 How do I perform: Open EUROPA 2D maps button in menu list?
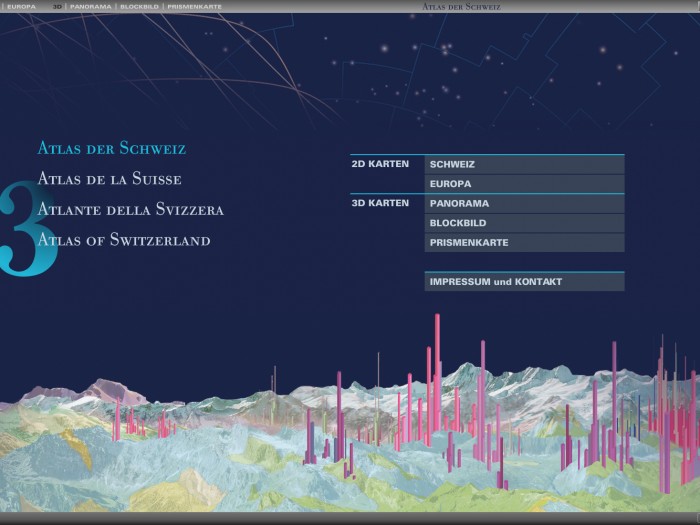[524, 184]
